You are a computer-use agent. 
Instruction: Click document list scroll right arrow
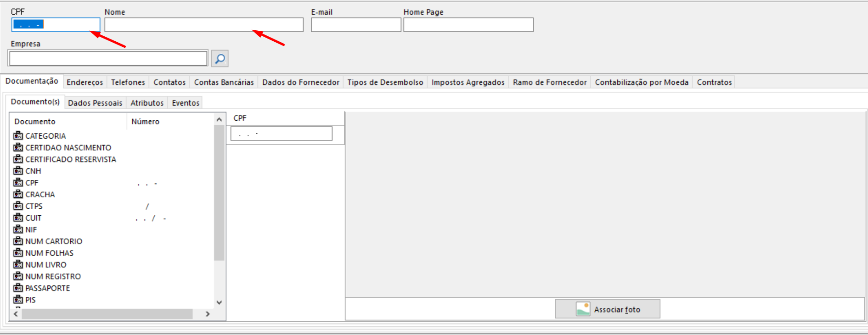208,314
